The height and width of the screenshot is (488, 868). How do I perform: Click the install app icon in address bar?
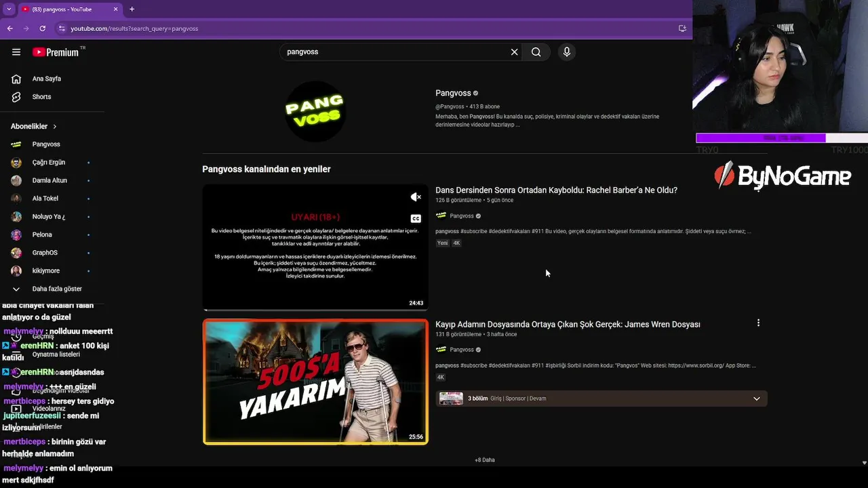click(x=682, y=28)
